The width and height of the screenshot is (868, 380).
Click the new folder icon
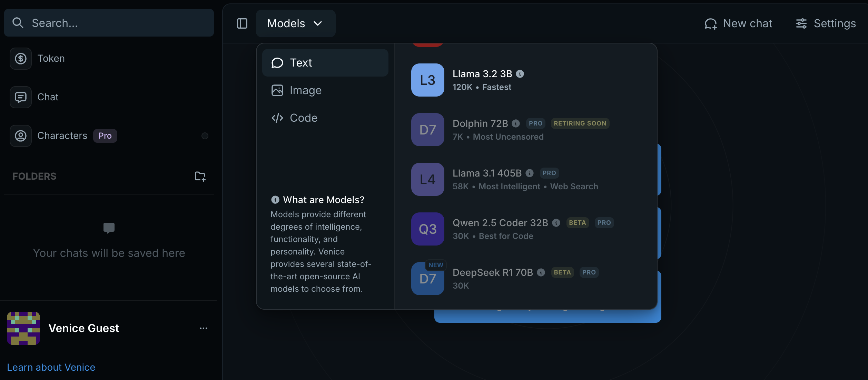[x=200, y=177]
